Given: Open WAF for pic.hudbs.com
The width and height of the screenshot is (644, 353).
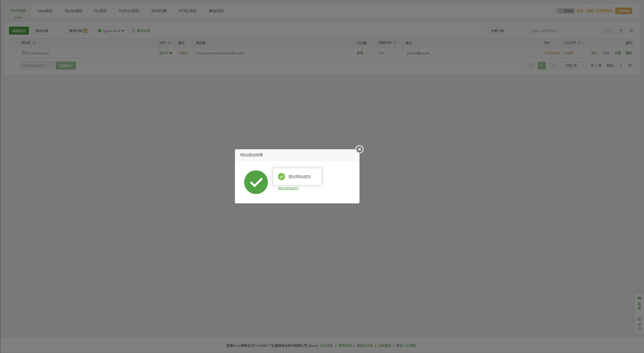Looking at the screenshot, I should click(x=606, y=53).
